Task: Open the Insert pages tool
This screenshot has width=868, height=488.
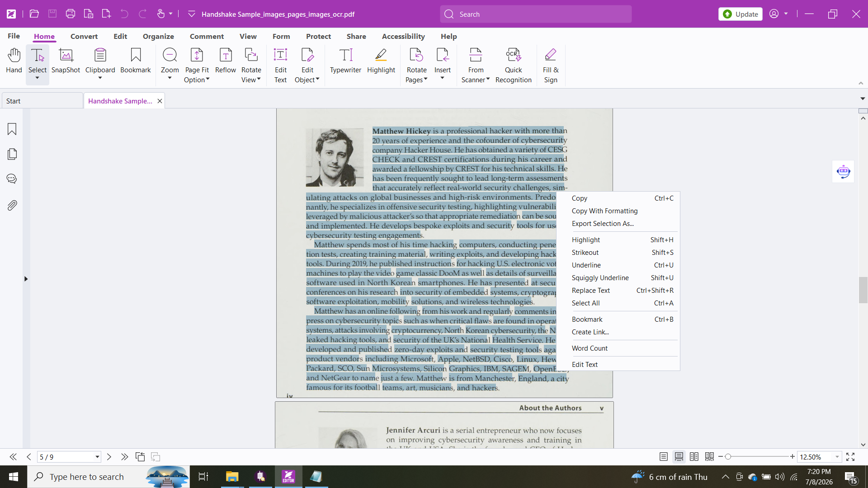Action: click(443, 61)
